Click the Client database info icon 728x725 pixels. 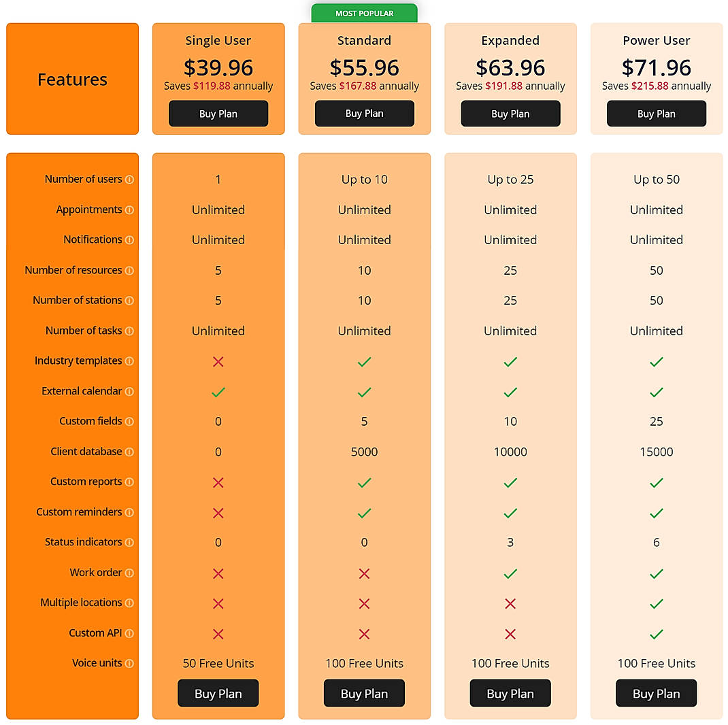point(131,452)
